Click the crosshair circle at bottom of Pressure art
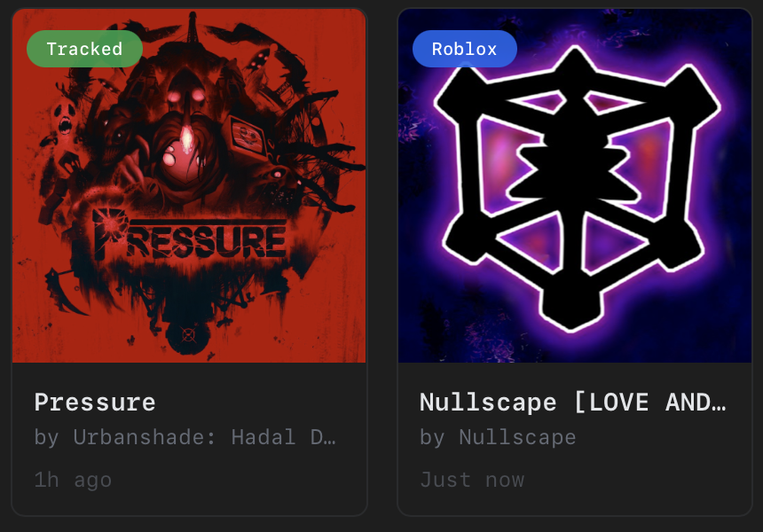The width and height of the screenshot is (763, 532). [x=188, y=335]
